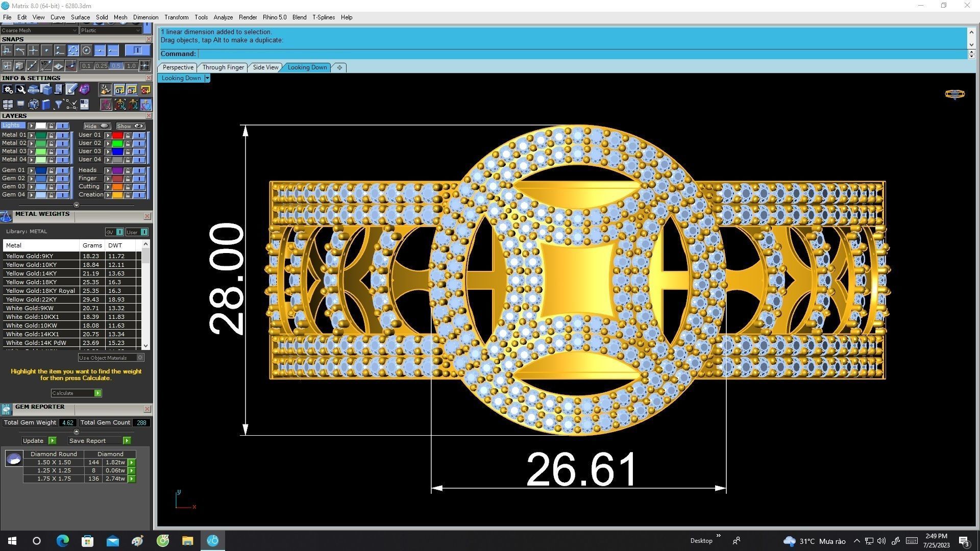Open the Looking Down viewport dropdown arrow

click(x=207, y=78)
